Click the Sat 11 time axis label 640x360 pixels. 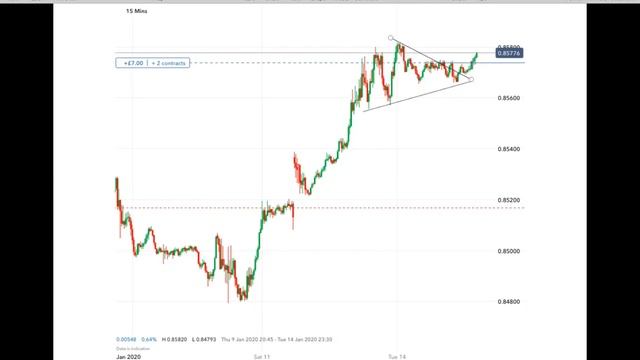pos(262,357)
